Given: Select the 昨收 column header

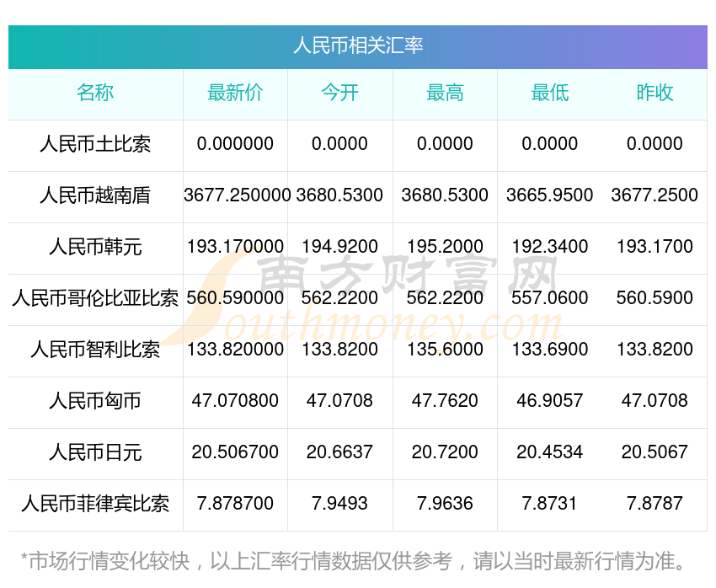Looking at the screenshot, I should click(x=655, y=93).
